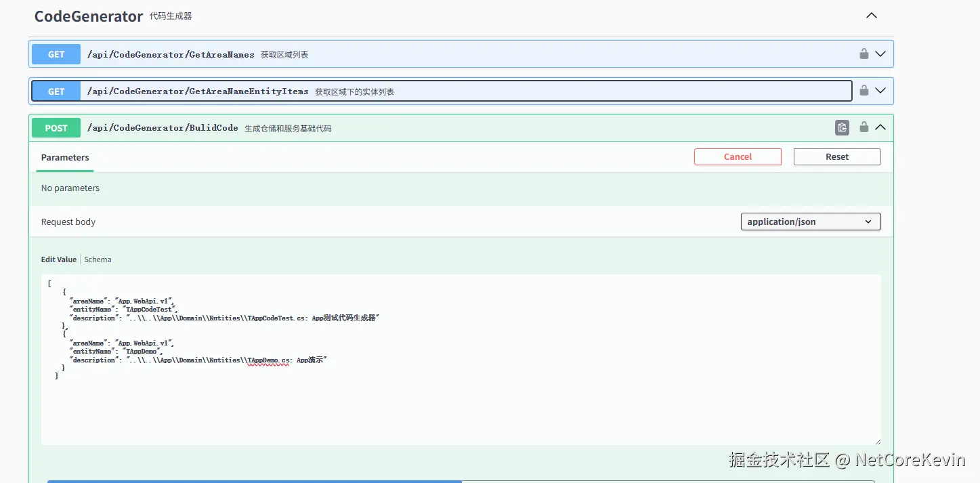Expand the GetAreaNames endpoint chevron
This screenshot has height=483, width=980.
(x=880, y=54)
